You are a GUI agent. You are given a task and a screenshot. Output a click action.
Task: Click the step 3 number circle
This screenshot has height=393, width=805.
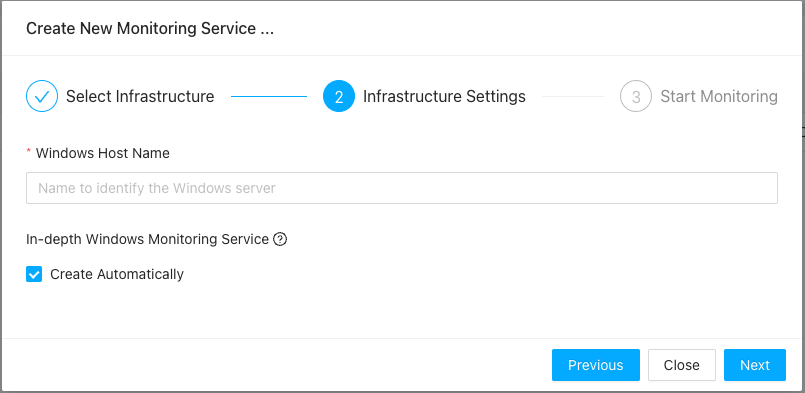[636, 96]
